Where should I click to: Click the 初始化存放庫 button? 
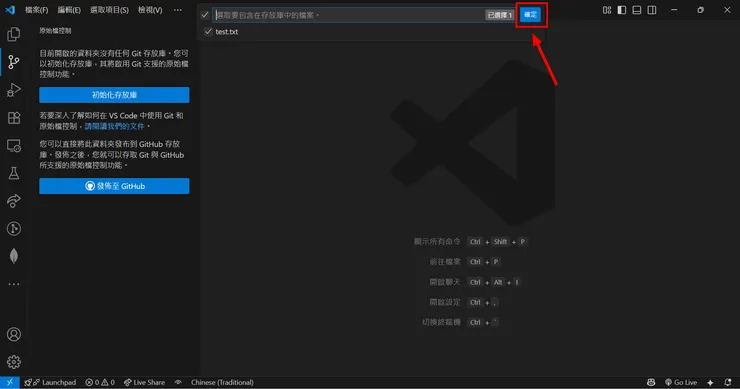pos(114,95)
